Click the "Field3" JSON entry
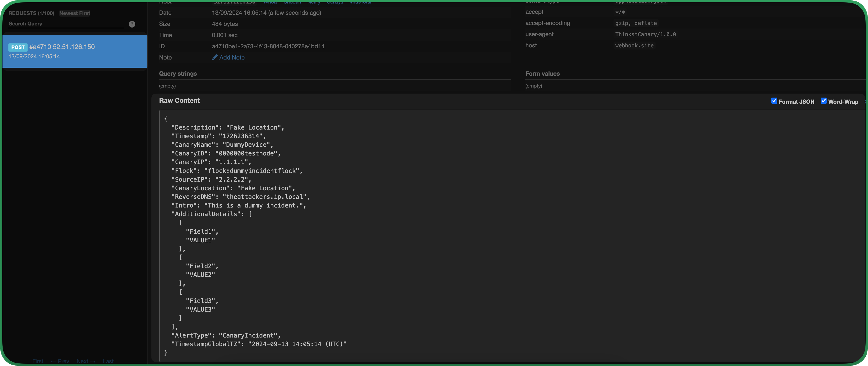Viewport: 868px width, 366px height. tap(202, 301)
